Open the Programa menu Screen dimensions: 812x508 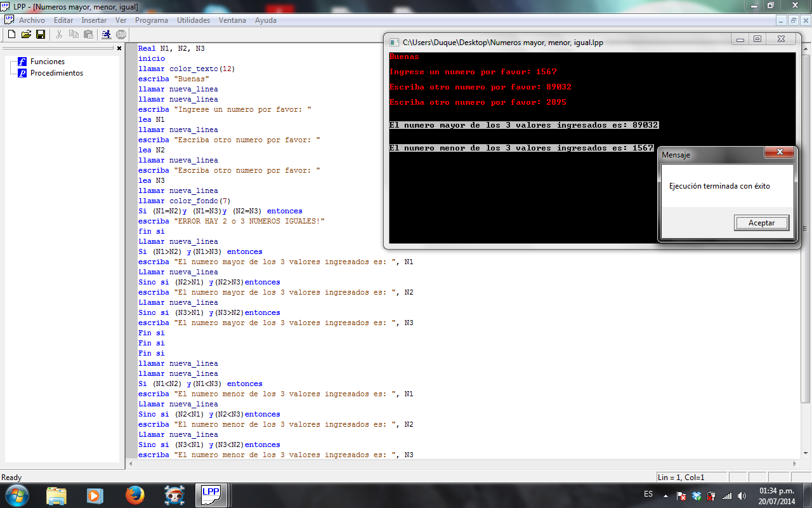click(x=151, y=20)
